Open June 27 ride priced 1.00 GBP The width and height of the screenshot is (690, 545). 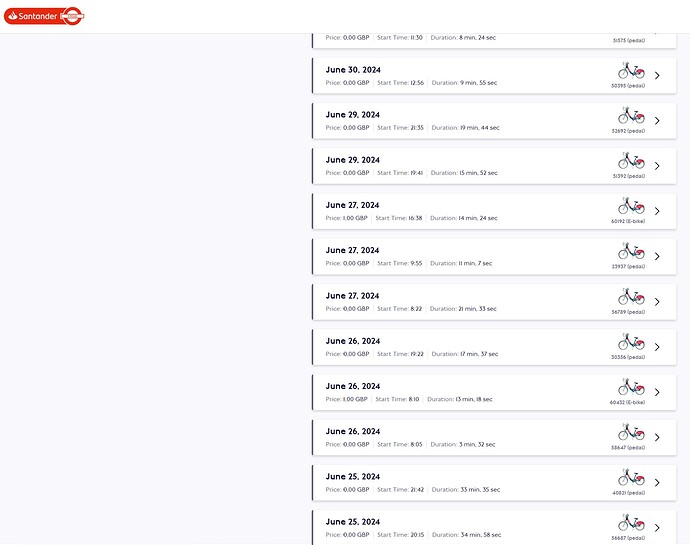click(x=494, y=211)
